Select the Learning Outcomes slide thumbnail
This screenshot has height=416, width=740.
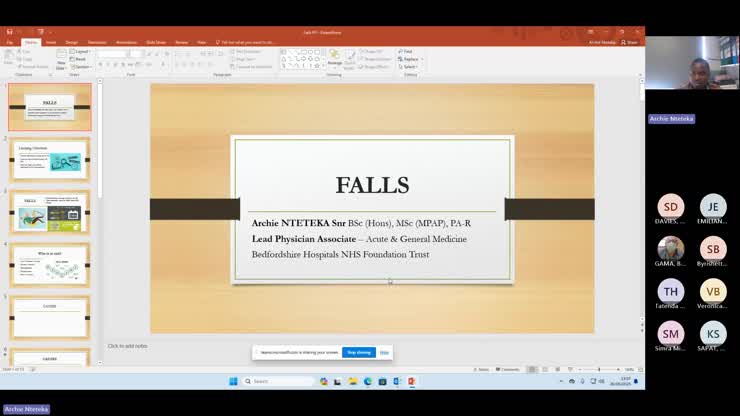(50, 160)
